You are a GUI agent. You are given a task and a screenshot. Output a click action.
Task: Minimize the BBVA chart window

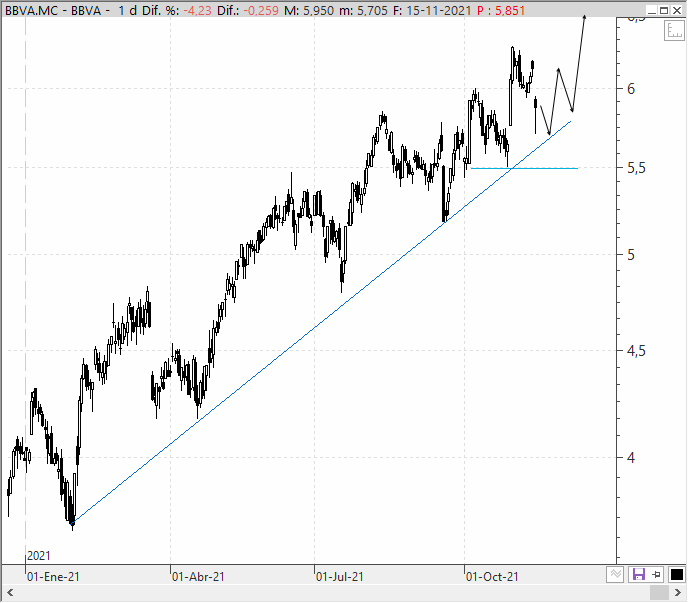(652, 10)
